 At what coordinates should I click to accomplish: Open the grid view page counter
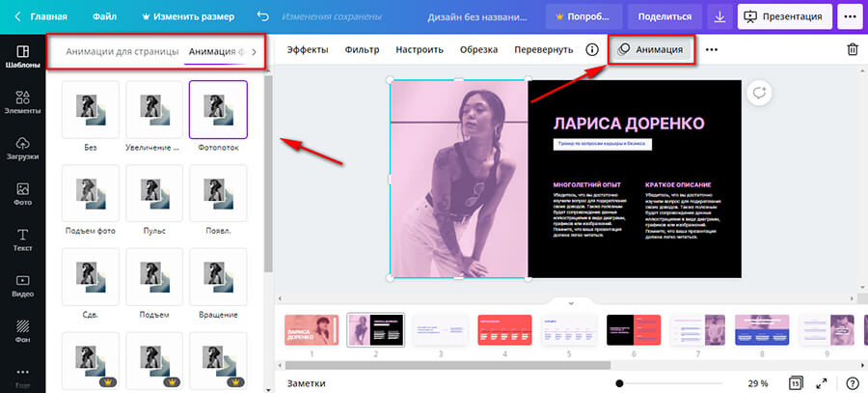796,383
